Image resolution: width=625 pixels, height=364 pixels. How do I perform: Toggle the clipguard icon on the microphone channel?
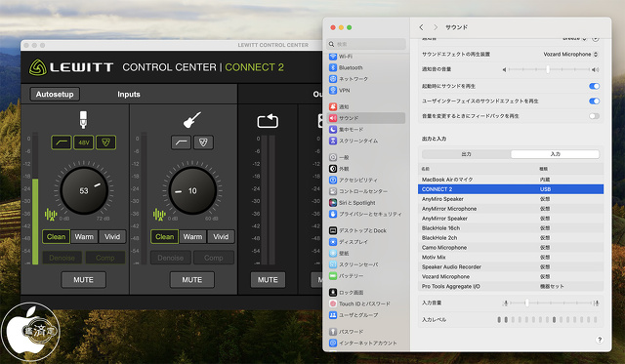tap(105, 142)
